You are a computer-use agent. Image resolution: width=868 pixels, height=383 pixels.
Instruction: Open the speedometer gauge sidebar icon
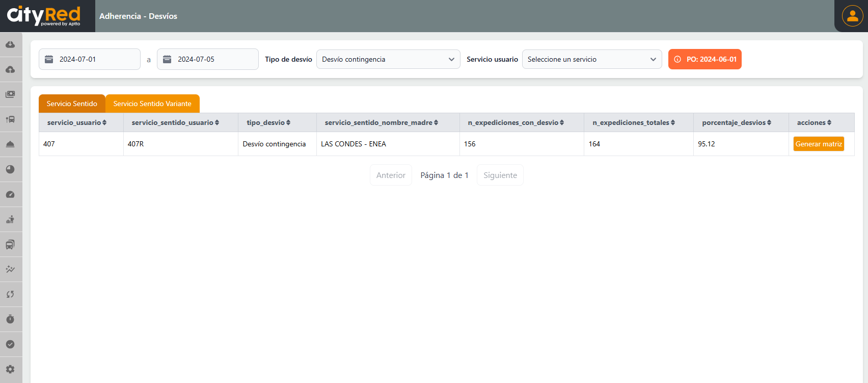[10, 194]
